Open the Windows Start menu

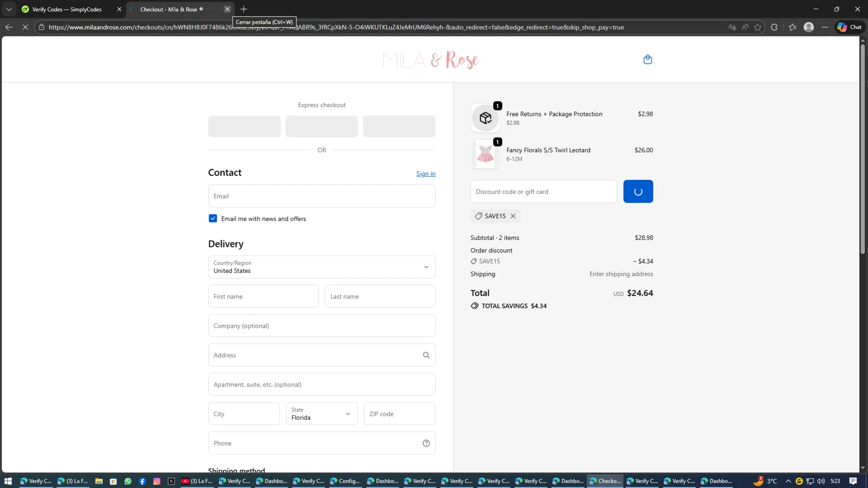[x=8, y=481]
